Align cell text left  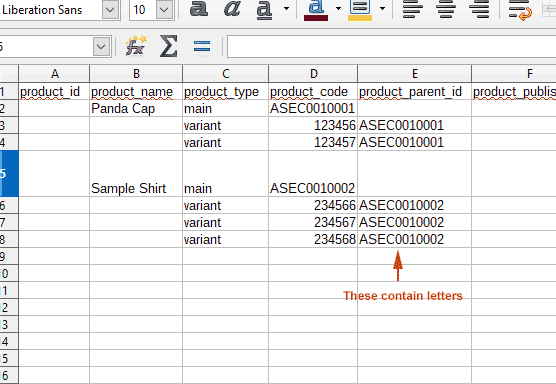pyautogui.click(x=413, y=9)
